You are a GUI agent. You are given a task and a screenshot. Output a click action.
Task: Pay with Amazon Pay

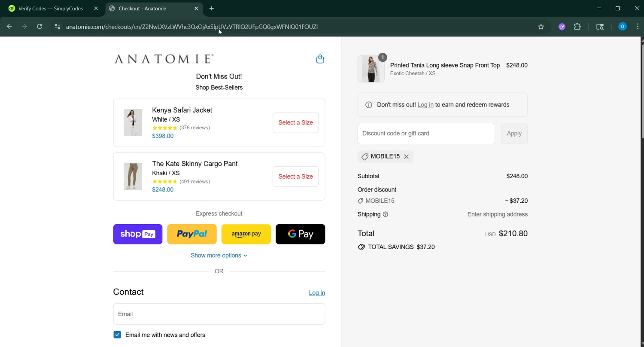[246, 234]
